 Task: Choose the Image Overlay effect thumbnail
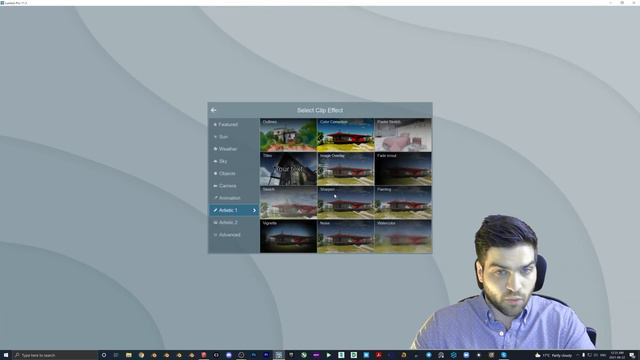(x=345, y=169)
